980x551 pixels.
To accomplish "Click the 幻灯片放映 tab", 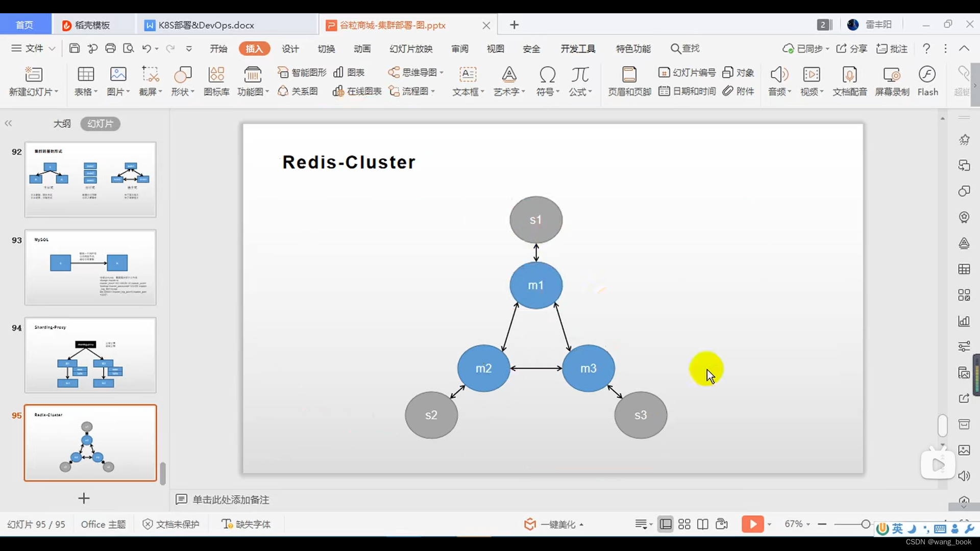I will click(x=410, y=48).
